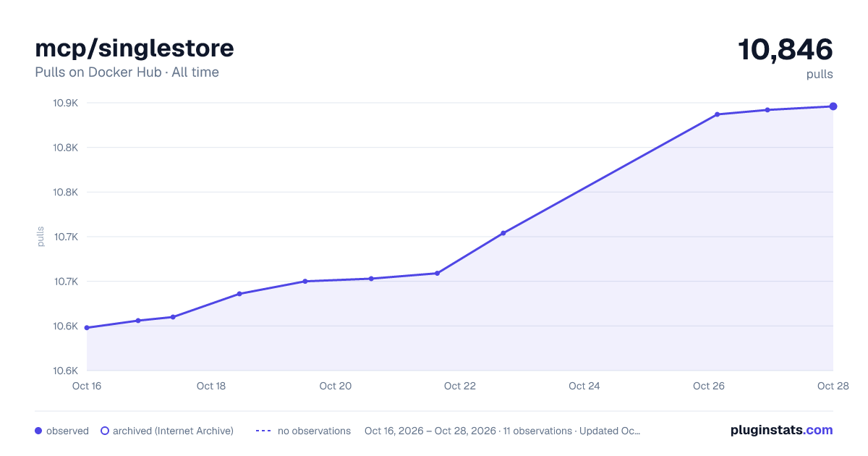868x456 pixels.
Task: Click the Oct 28 axis label
Action: [x=832, y=386]
